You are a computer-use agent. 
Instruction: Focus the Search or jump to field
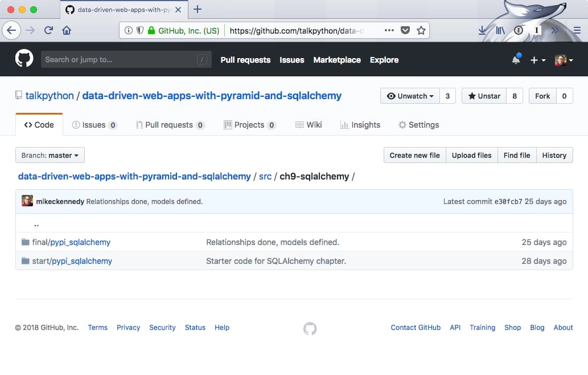[x=120, y=59]
